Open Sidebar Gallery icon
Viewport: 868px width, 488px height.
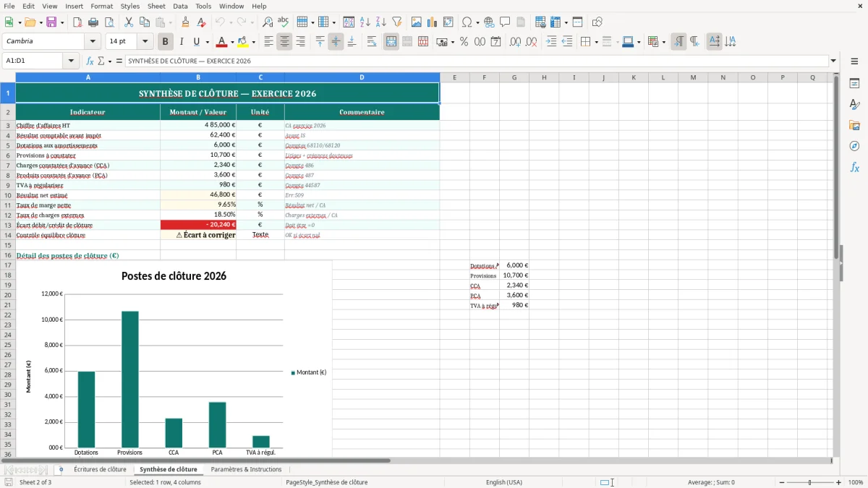(x=854, y=126)
